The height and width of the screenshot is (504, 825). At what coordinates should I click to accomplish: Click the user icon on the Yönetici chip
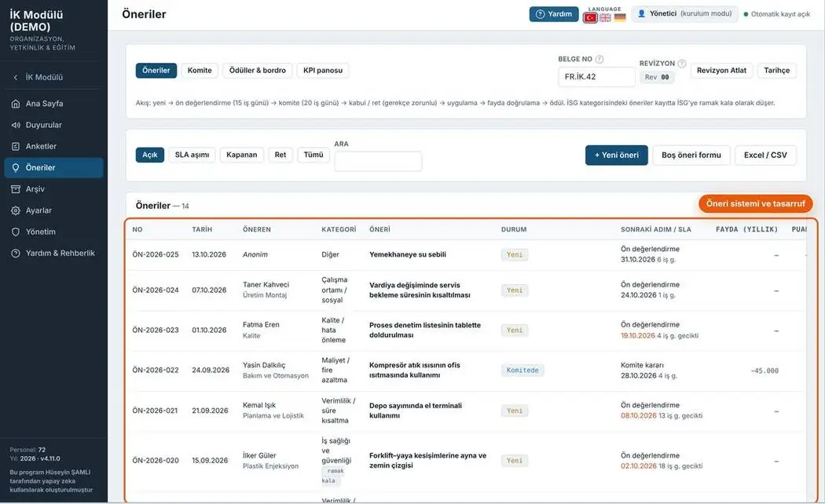point(641,13)
